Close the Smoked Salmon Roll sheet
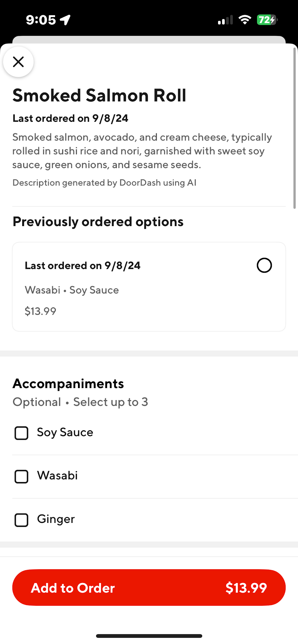 (x=18, y=62)
